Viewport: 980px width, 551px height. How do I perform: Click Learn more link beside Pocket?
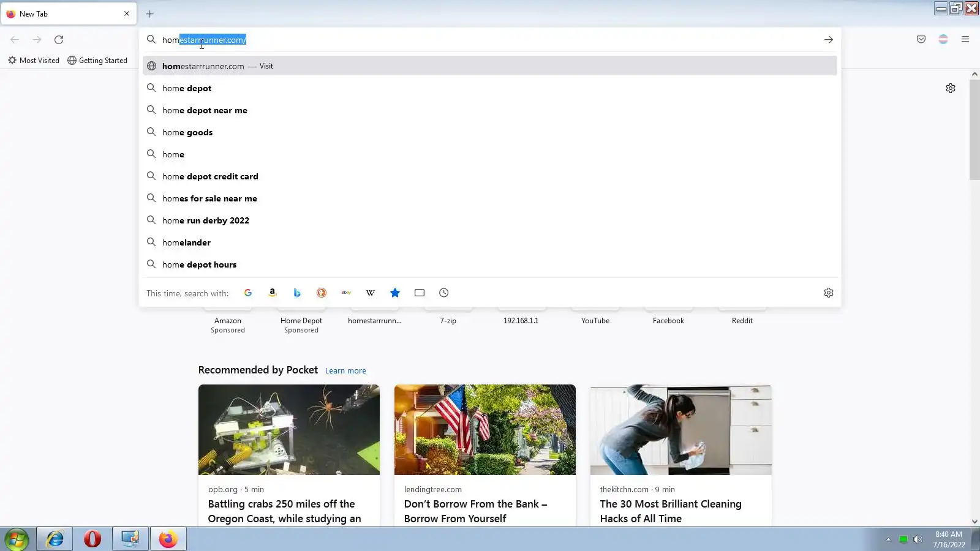tap(345, 371)
